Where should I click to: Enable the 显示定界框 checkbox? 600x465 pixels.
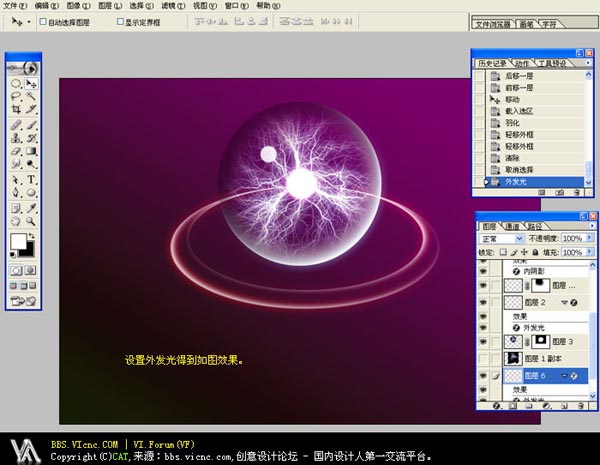[x=117, y=21]
